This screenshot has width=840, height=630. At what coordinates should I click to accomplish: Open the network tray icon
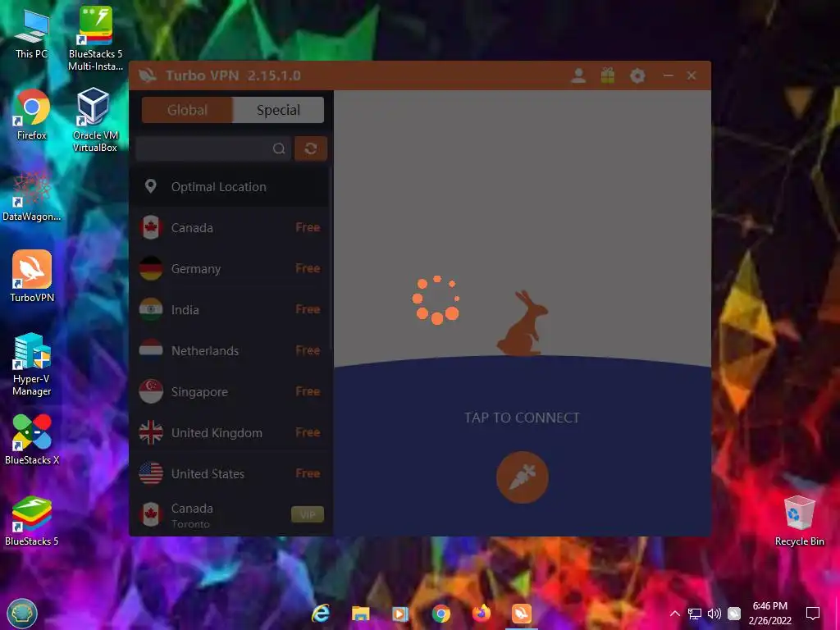click(695, 614)
